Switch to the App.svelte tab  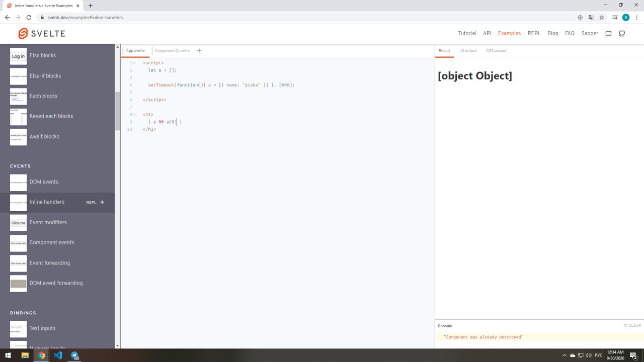(x=135, y=51)
